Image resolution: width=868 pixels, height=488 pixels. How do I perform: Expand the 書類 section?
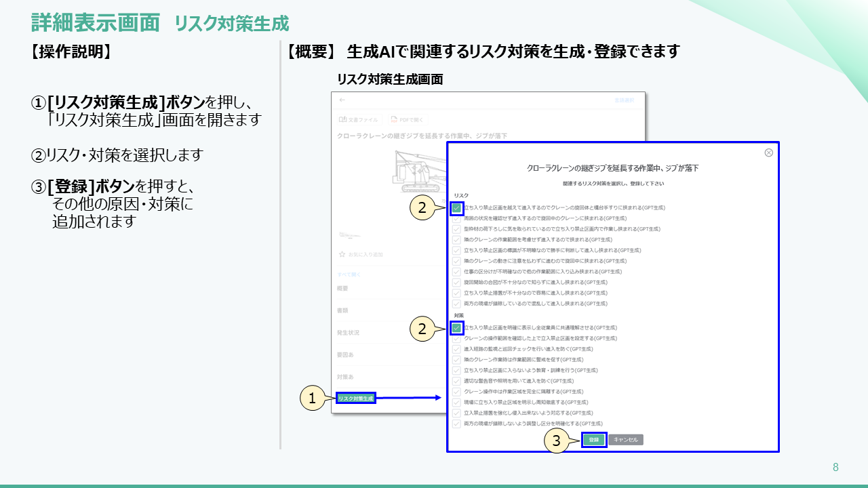[x=344, y=310]
